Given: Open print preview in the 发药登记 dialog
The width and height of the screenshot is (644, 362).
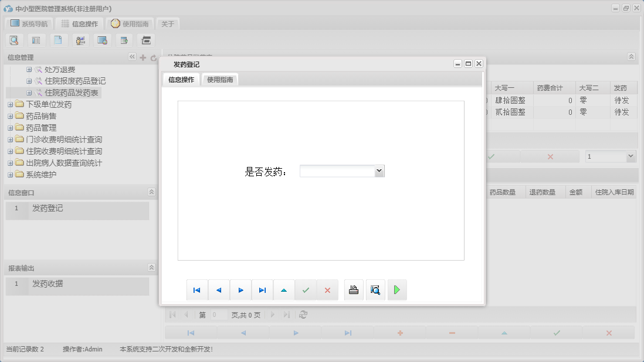Looking at the screenshot, I should (375, 289).
